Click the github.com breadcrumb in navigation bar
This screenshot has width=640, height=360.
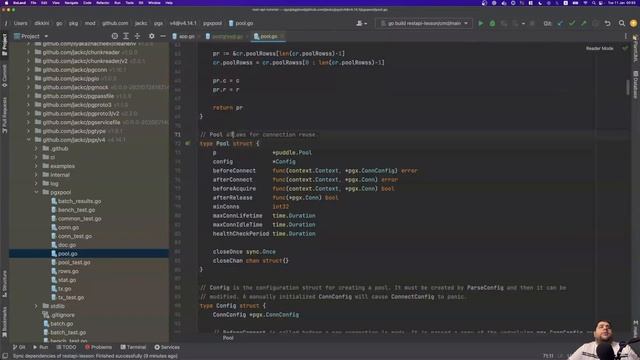(x=115, y=24)
